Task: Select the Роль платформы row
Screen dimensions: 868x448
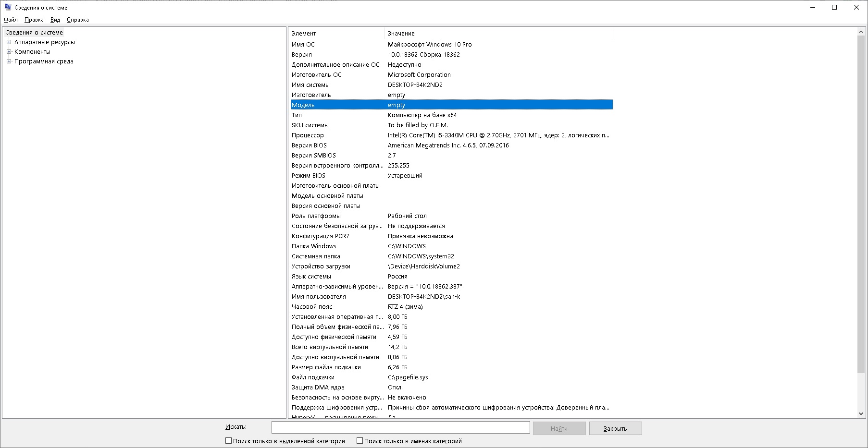Action: coord(452,216)
